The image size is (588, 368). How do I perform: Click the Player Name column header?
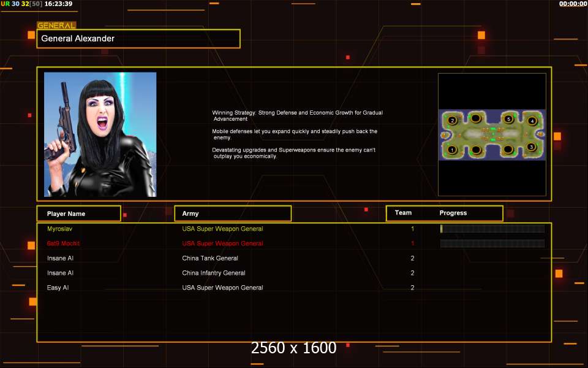pos(79,213)
